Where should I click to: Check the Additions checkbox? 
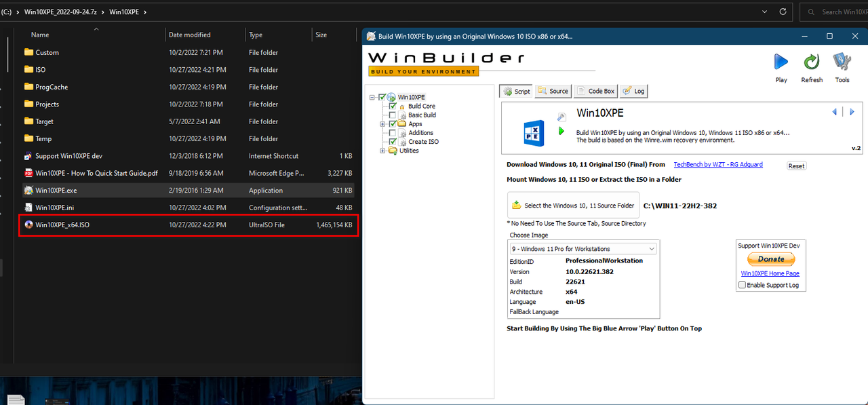click(393, 132)
